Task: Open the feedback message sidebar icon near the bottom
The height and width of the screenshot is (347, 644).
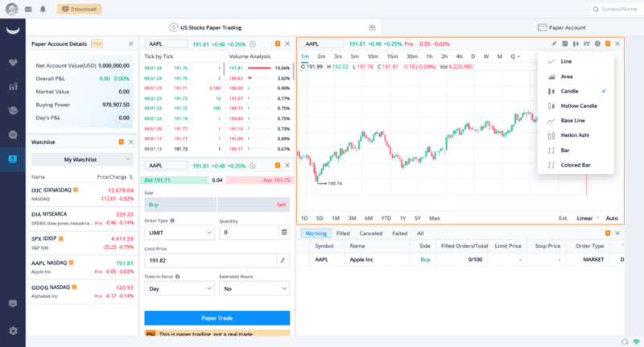Action: click(x=13, y=304)
